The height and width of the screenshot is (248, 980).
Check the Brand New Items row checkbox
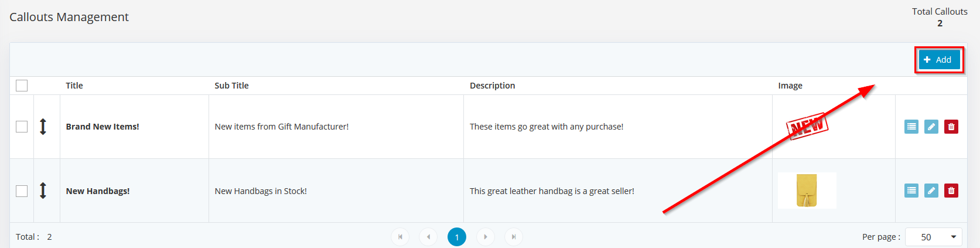(22, 127)
